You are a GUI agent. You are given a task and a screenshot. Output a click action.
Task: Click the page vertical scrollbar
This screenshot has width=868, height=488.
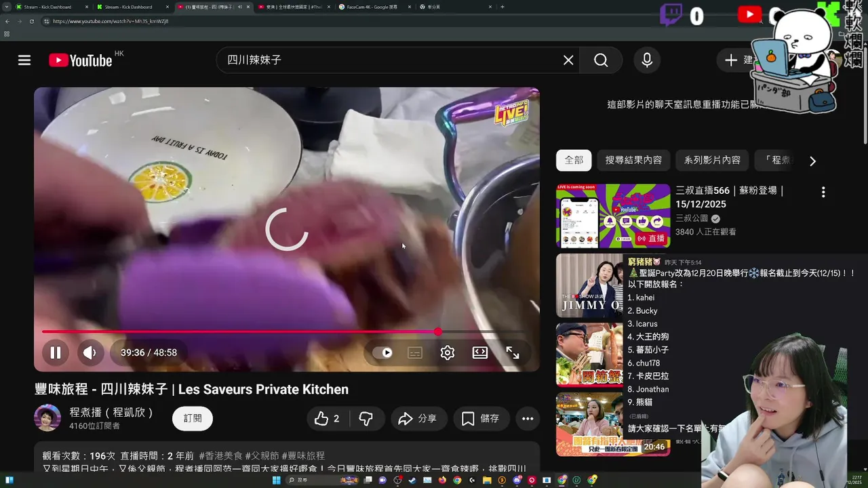865,95
